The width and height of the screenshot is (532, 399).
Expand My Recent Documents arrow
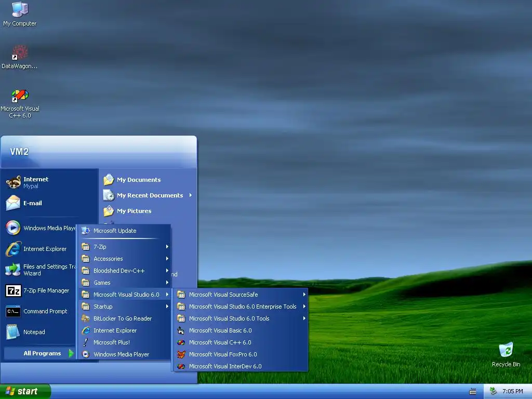click(x=191, y=195)
